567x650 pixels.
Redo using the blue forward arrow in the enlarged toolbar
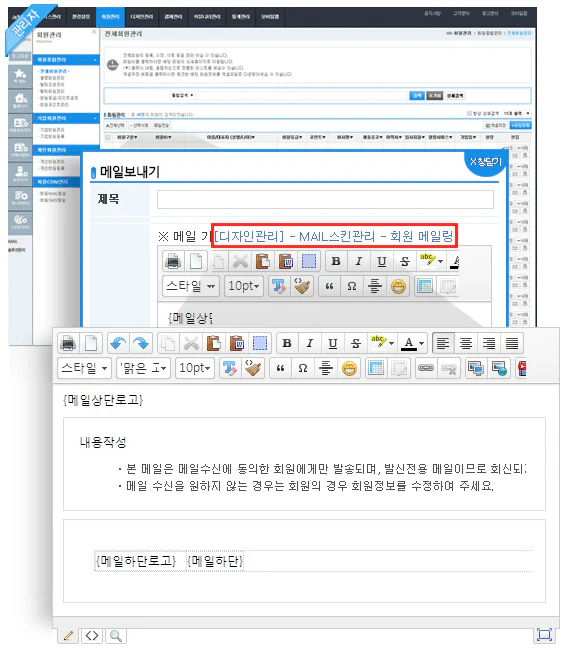141,343
